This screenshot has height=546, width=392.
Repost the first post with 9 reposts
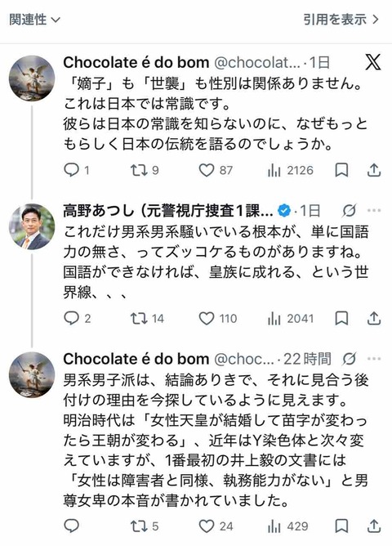coord(145,170)
